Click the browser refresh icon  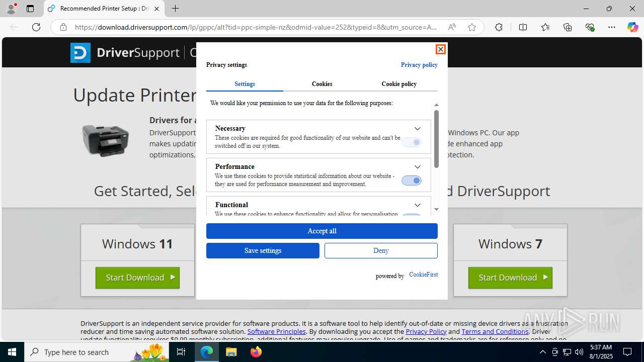(x=36, y=27)
